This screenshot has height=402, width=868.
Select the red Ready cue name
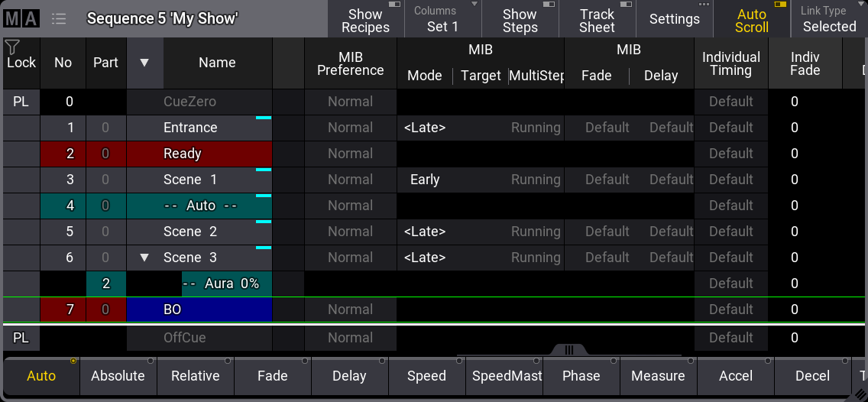tap(199, 154)
